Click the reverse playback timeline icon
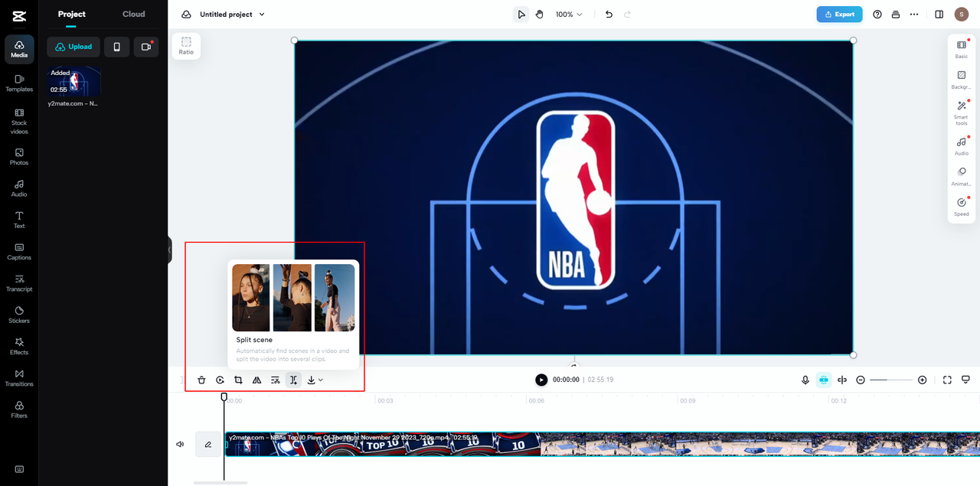Viewport: 980px width, 486px height. coord(220,380)
